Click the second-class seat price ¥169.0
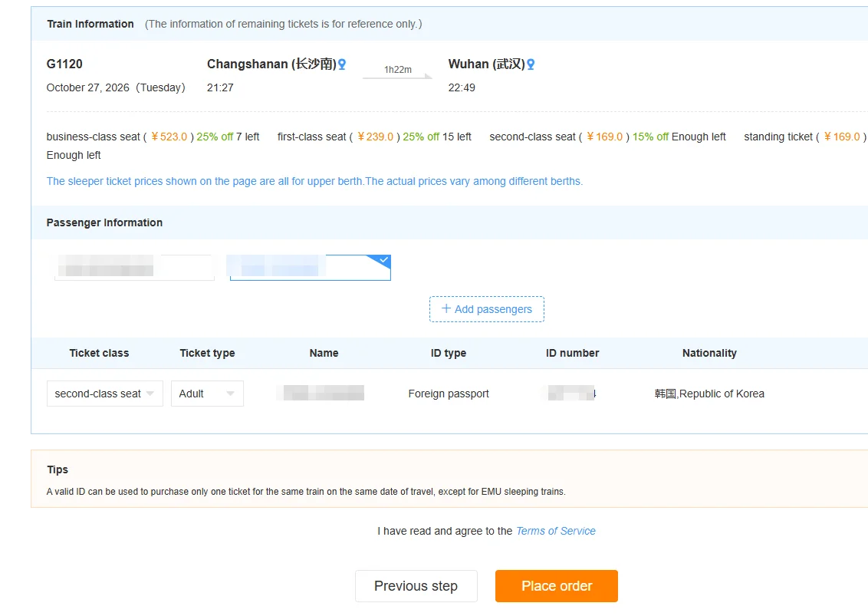This screenshot has width=868, height=616. coord(604,137)
